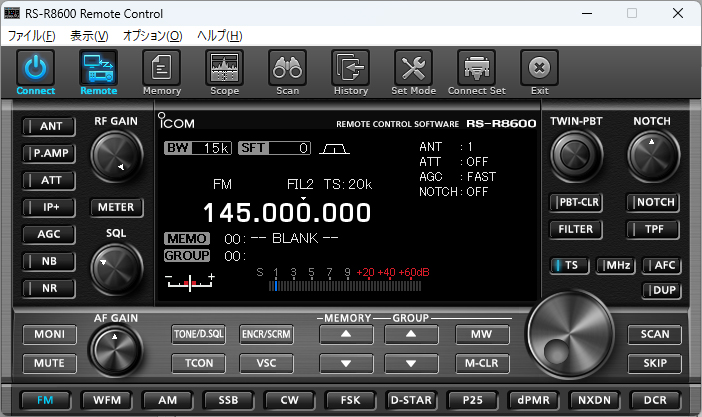Toggle the TS tuning step button

(x=569, y=265)
